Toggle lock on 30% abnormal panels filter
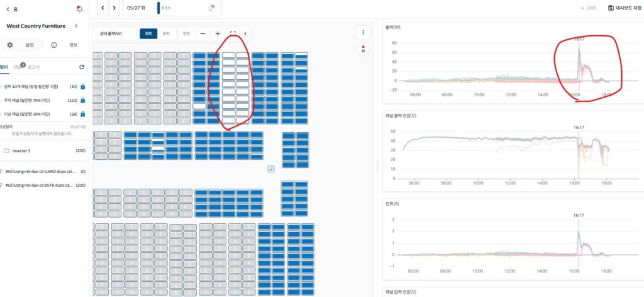 point(83,114)
